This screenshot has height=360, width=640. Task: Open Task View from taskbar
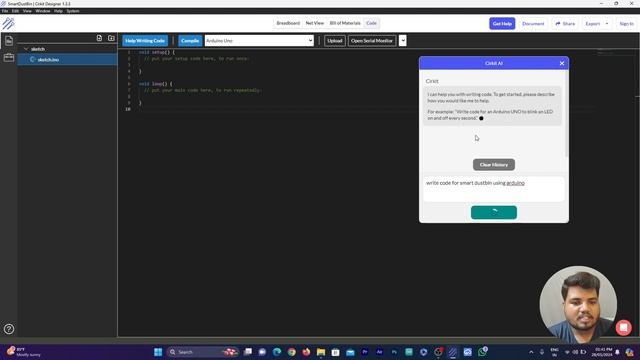248,352
